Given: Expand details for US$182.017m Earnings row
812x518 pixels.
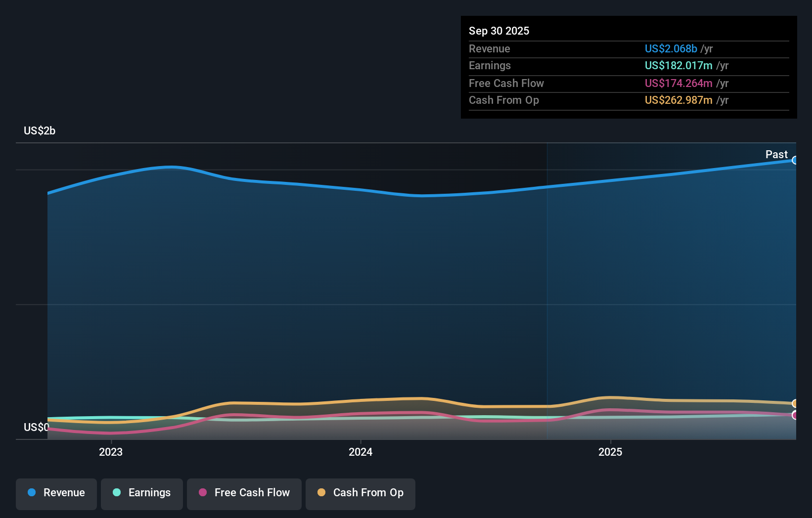Looking at the screenshot, I should coord(678,65).
